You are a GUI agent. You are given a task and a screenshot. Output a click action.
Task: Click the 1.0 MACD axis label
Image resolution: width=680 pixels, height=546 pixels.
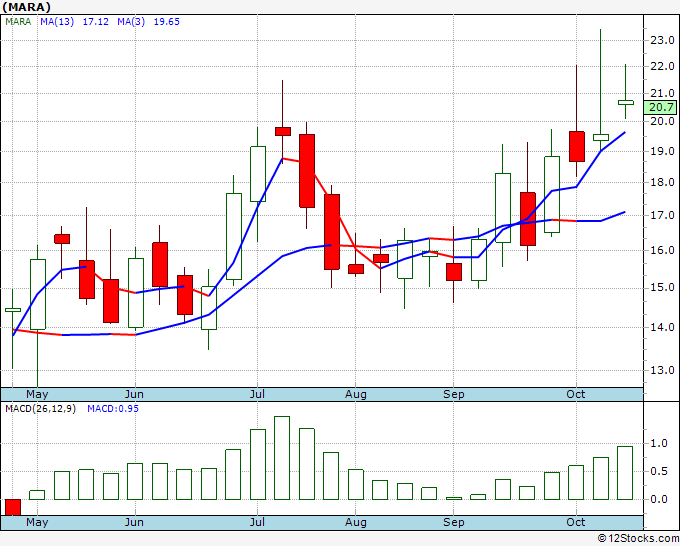(x=659, y=443)
